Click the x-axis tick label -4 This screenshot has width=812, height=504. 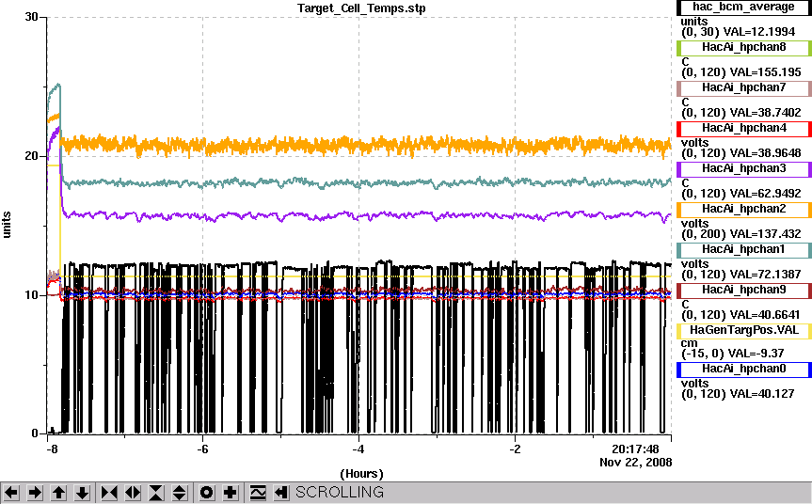[x=358, y=449]
